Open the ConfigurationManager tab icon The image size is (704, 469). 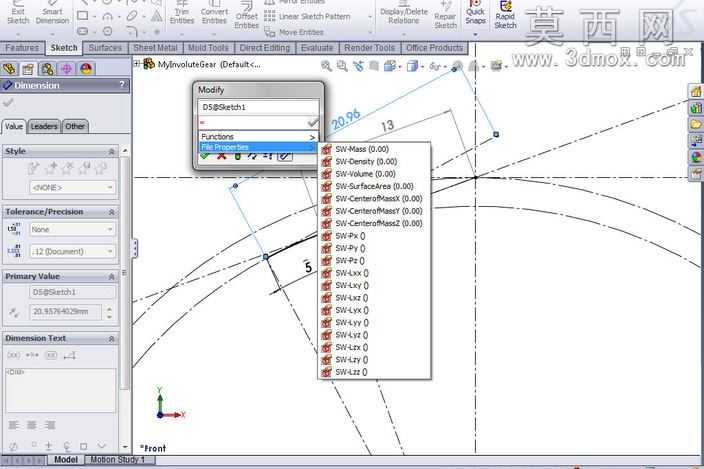click(x=47, y=69)
